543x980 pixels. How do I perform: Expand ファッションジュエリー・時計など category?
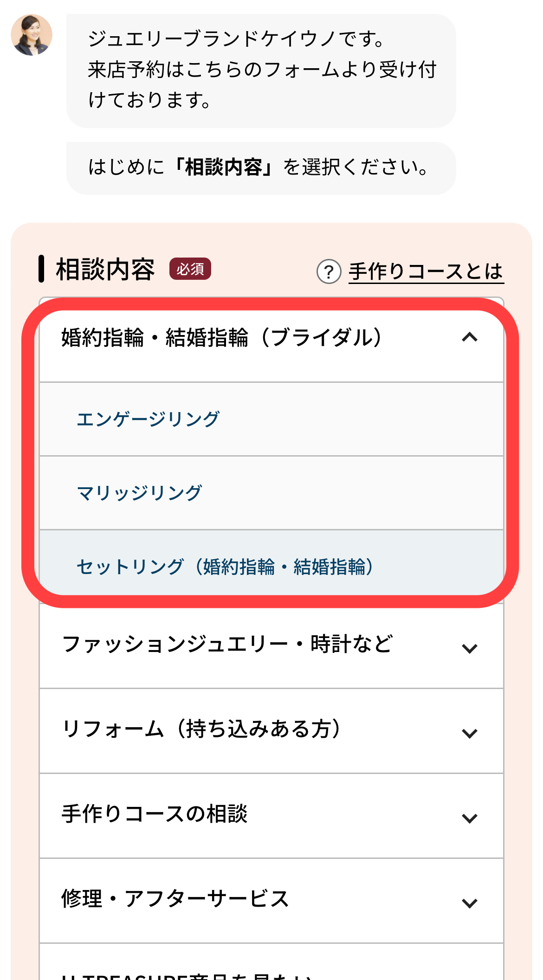pos(271,646)
